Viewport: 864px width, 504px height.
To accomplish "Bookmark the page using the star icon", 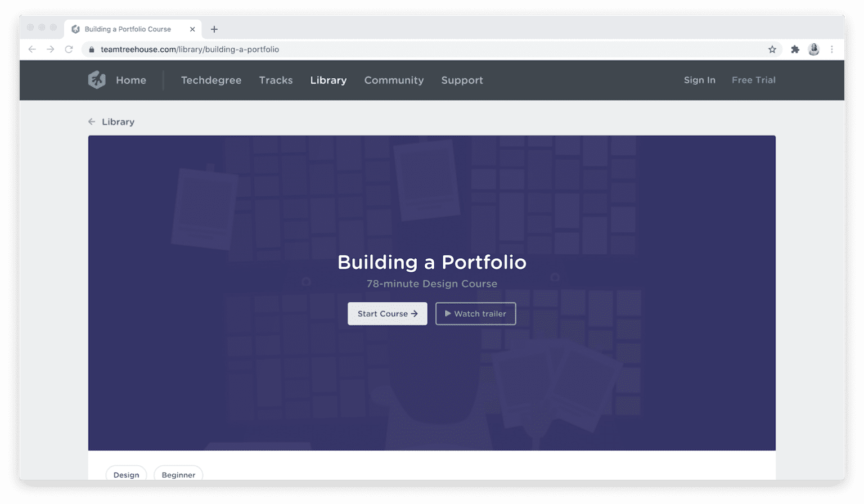I will point(772,49).
